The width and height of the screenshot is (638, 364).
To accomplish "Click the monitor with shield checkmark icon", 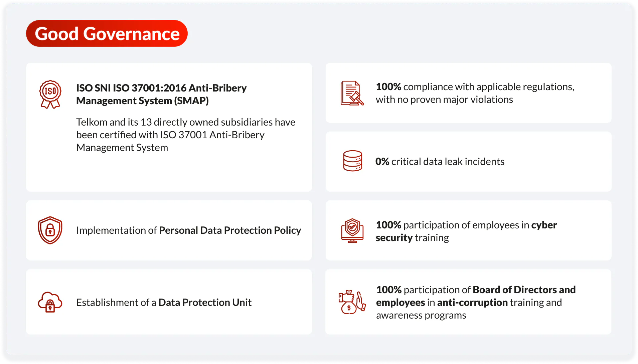I will (352, 230).
